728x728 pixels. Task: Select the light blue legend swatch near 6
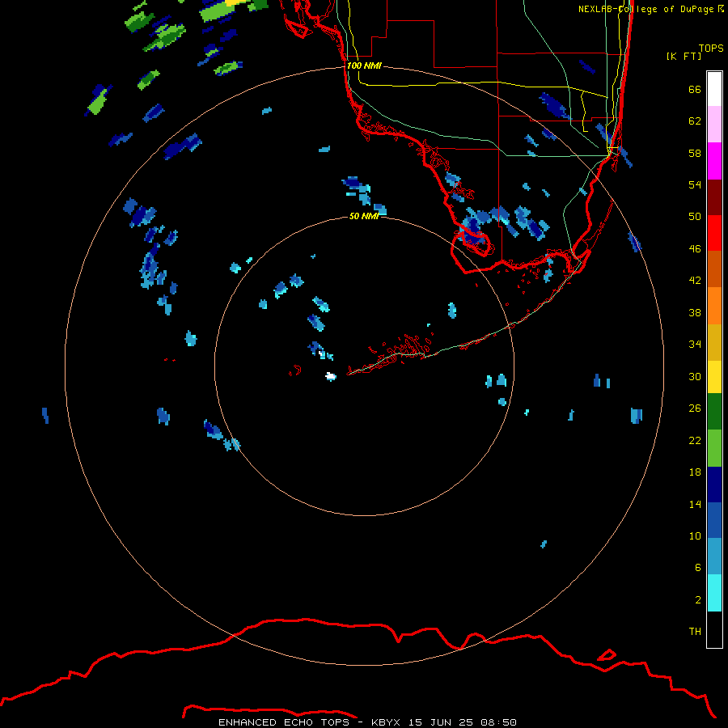[x=714, y=557]
